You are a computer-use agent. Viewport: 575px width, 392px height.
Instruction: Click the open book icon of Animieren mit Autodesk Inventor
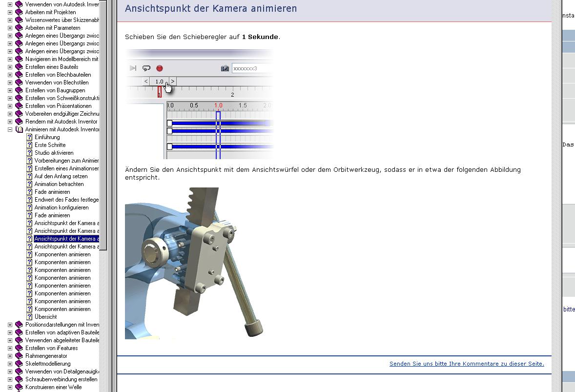click(19, 129)
